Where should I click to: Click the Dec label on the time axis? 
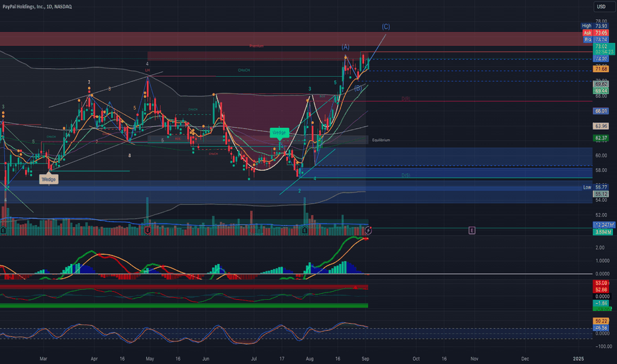pyautogui.click(x=525, y=359)
